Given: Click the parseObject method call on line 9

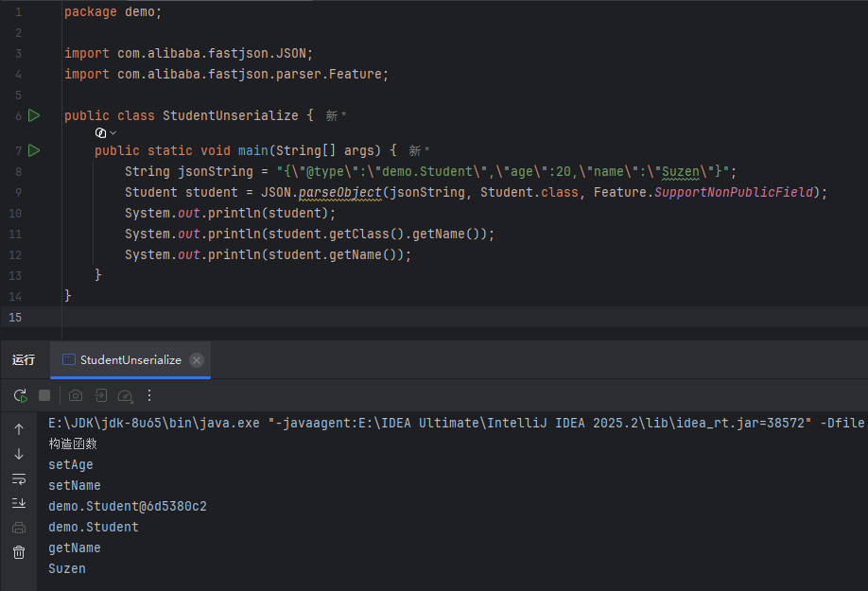Looking at the screenshot, I should pos(339,193).
